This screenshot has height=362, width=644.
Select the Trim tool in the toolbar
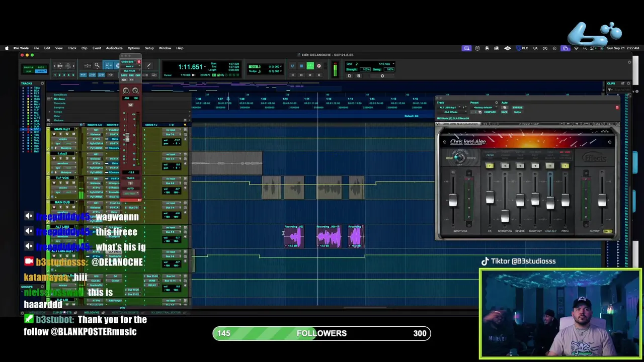click(x=108, y=65)
